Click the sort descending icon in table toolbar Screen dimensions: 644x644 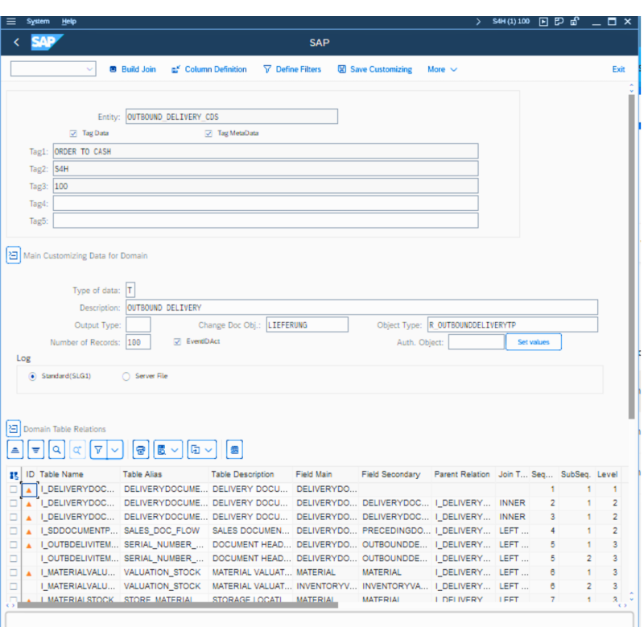[37, 449]
